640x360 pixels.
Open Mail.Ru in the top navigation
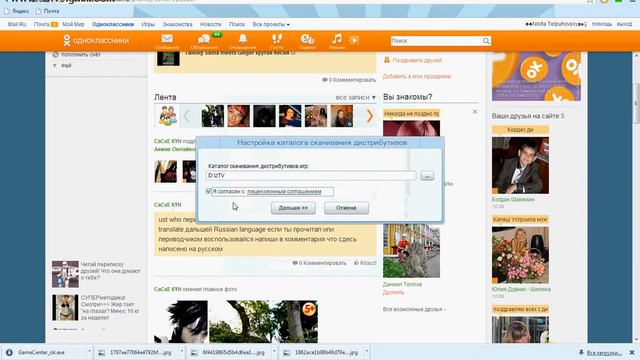click(x=17, y=24)
